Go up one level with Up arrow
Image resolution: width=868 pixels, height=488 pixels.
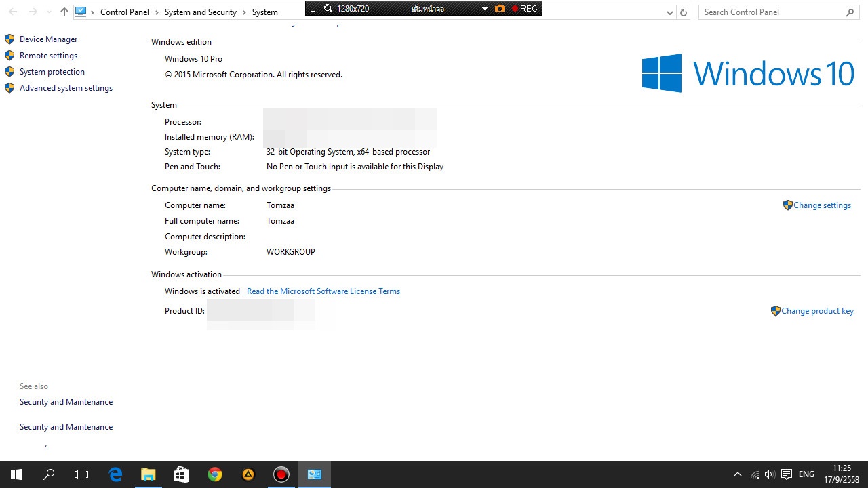tap(64, 12)
